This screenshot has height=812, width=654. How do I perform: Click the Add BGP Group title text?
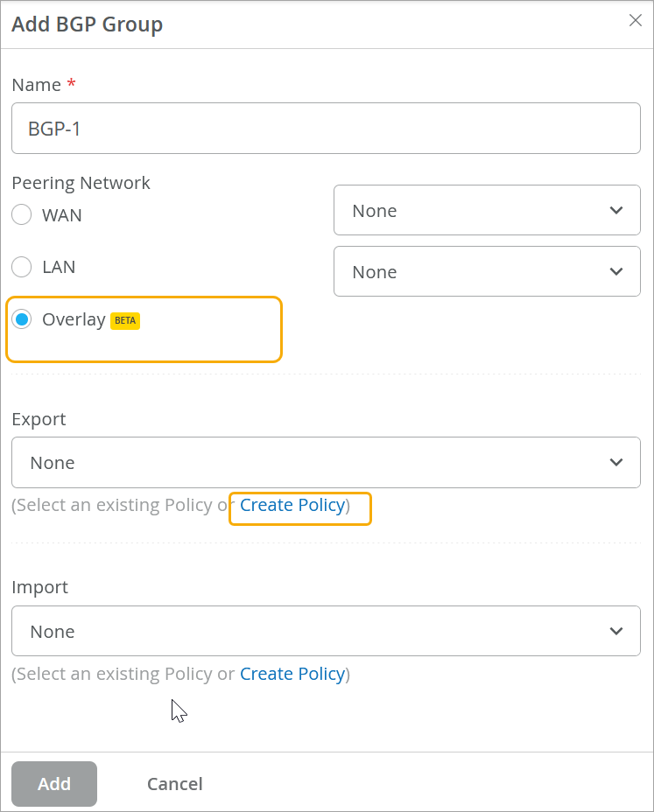pyautogui.click(x=87, y=24)
